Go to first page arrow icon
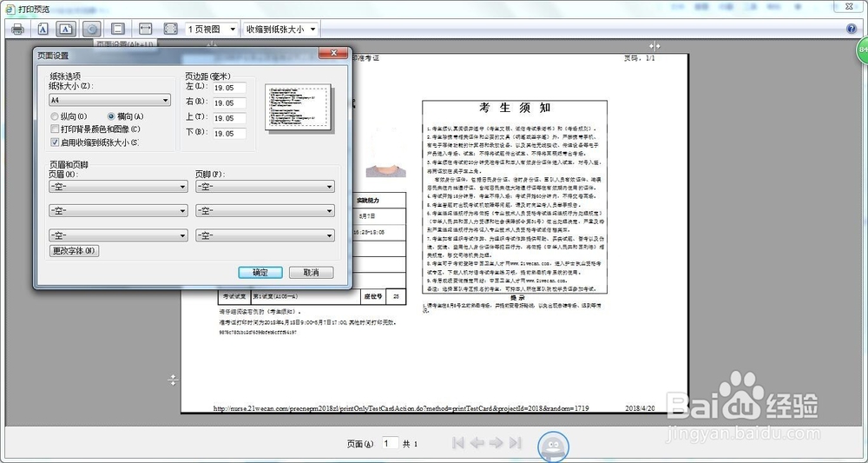 pyautogui.click(x=457, y=442)
